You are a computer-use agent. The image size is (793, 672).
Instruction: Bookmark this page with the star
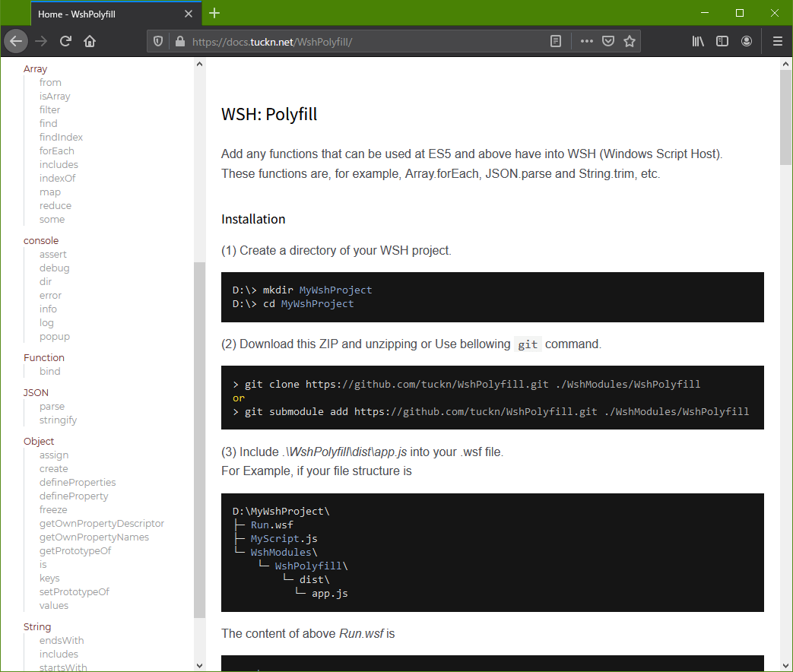[x=629, y=41]
